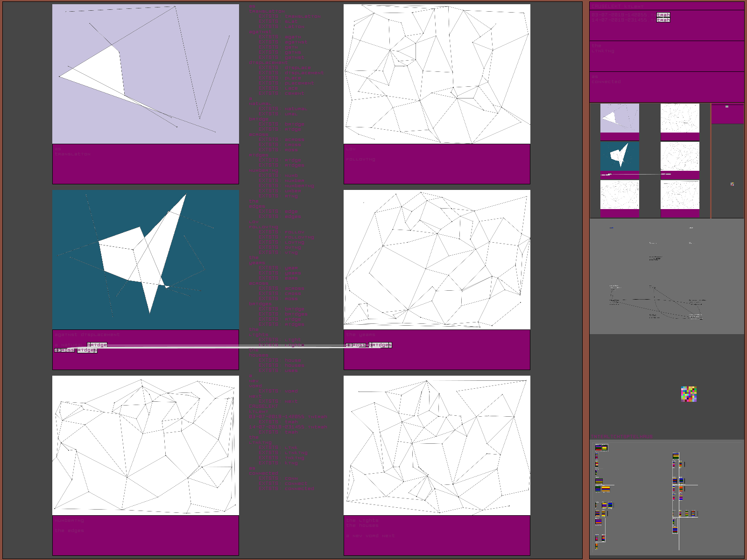This screenshot has height=560, width=747.
Task: Select the teal polygon minimap thumbnail
Action: (620, 156)
